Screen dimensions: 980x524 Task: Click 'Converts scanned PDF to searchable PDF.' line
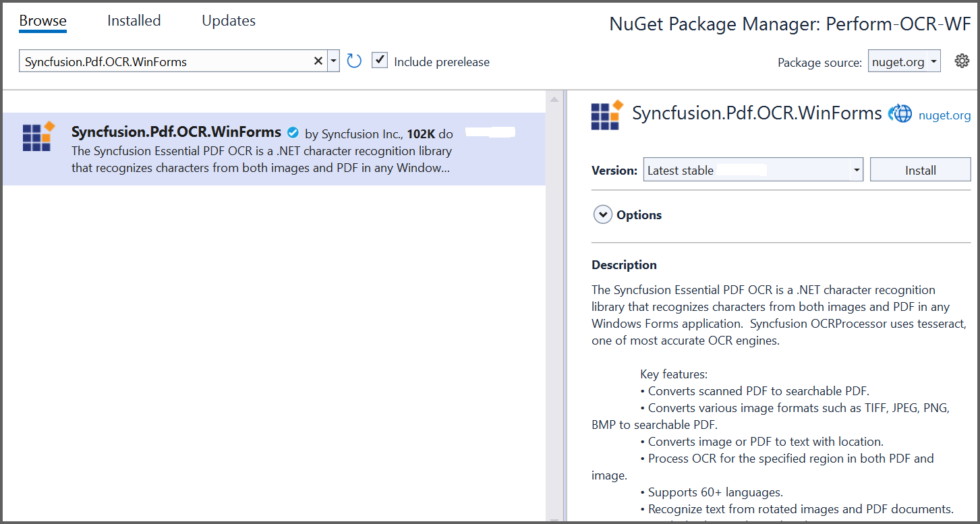(x=755, y=391)
